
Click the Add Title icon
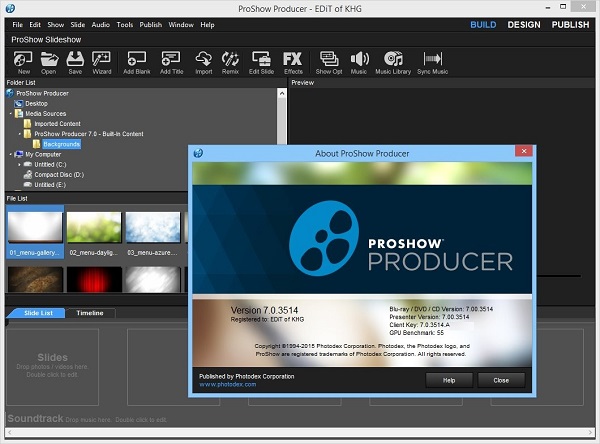tap(171, 61)
